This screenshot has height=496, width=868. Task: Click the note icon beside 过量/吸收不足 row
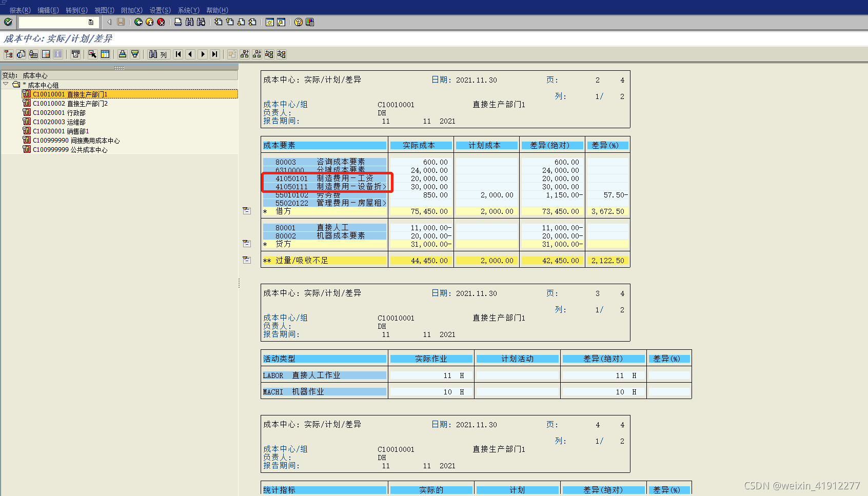tap(247, 260)
